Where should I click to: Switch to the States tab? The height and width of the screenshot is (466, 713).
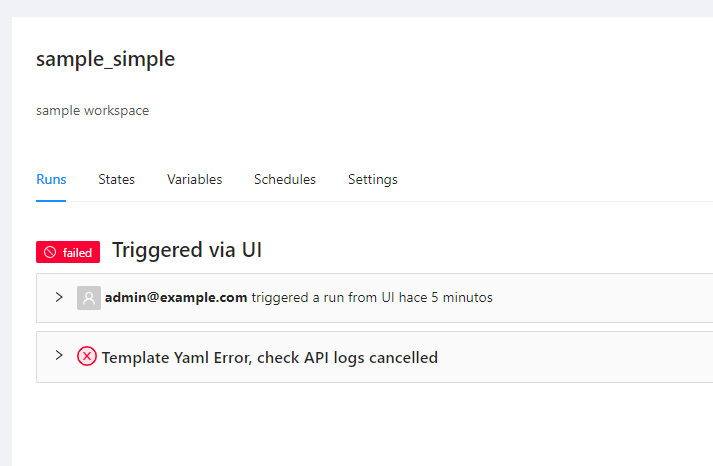pyautogui.click(x=116, y=180)
